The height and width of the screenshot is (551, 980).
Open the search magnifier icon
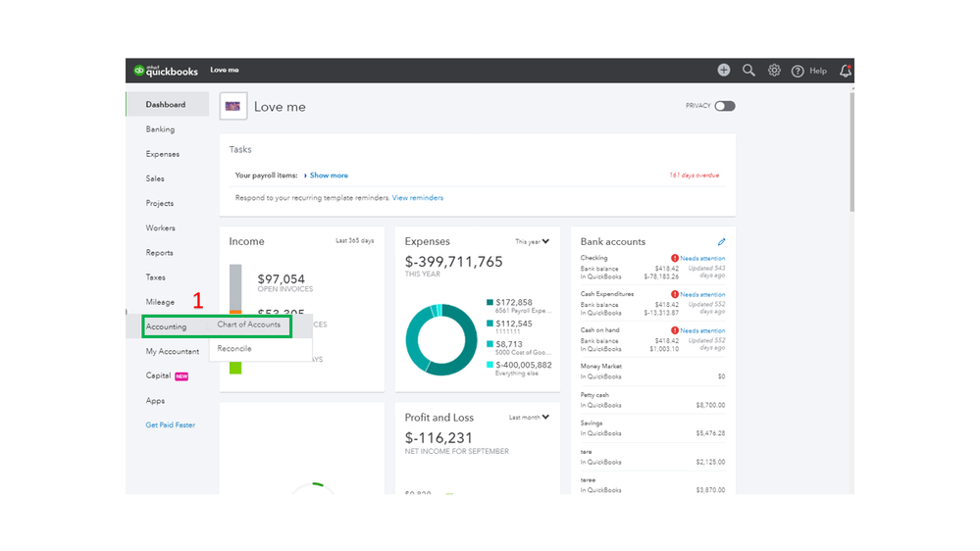click(x=748, y=70)
